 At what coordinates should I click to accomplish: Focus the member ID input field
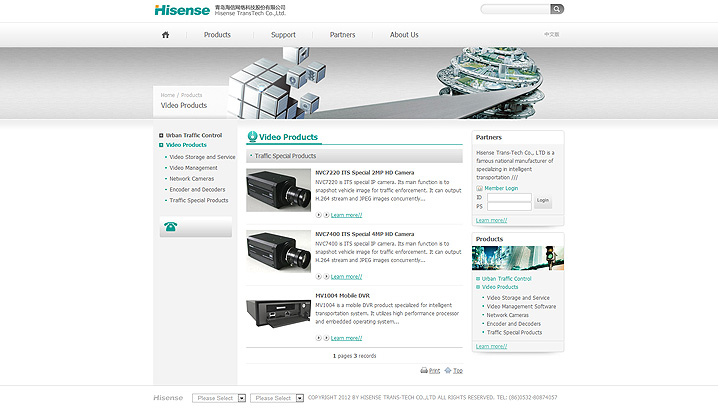tap(509, 197)
